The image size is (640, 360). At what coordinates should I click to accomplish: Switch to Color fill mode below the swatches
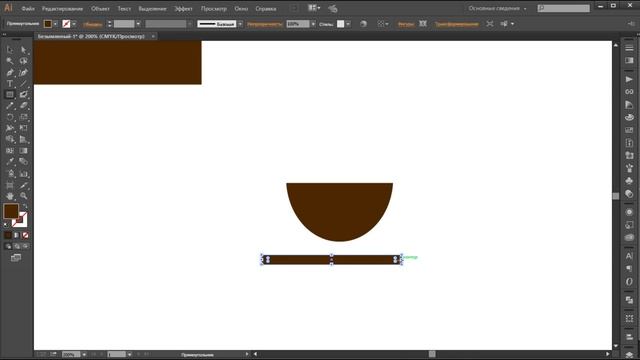point(8,236)
